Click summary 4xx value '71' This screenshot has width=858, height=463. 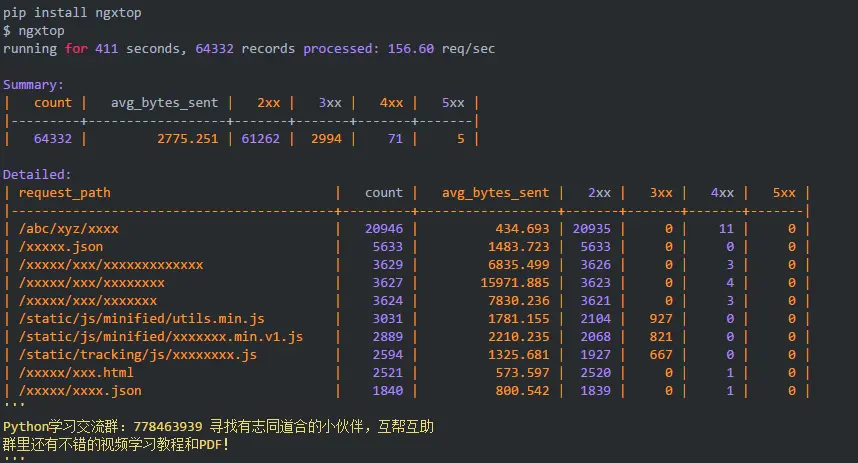[396, 139]
